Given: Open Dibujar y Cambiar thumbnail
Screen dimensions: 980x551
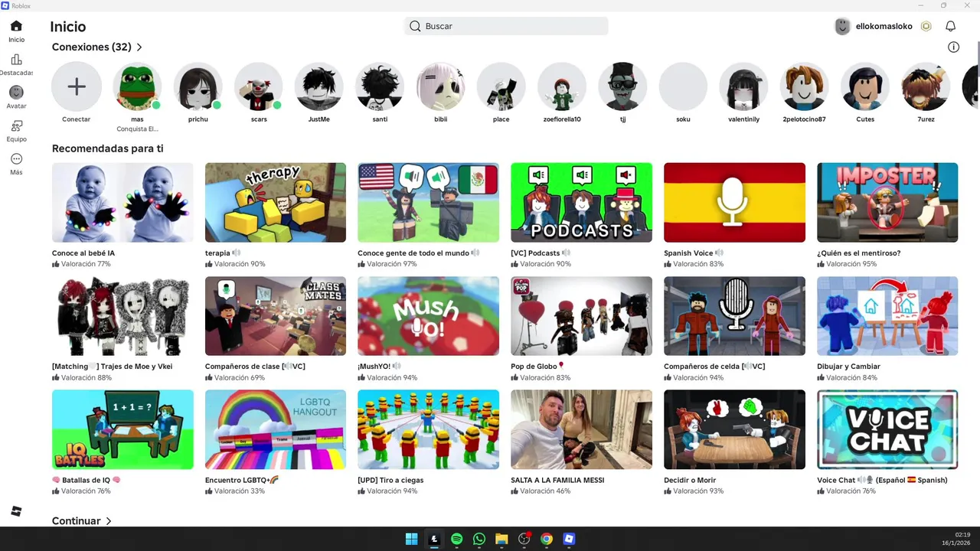Looking at the screenshot, I should point(887,316).
